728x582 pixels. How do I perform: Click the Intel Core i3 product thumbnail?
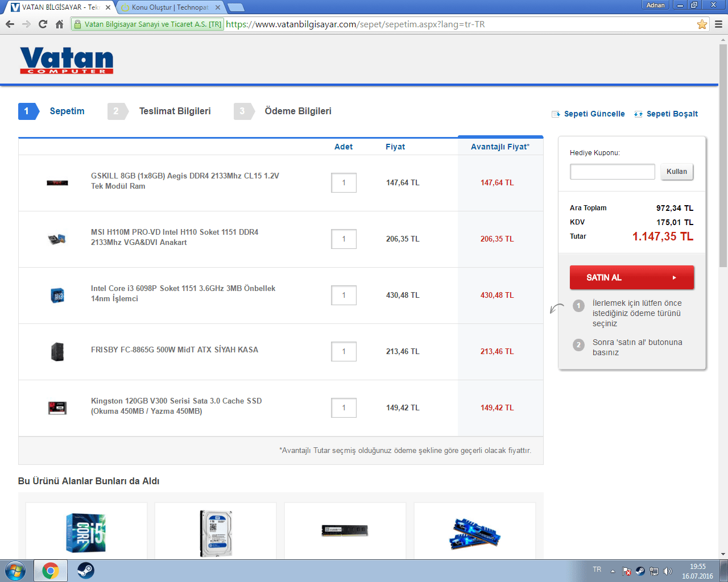[57, 296]
